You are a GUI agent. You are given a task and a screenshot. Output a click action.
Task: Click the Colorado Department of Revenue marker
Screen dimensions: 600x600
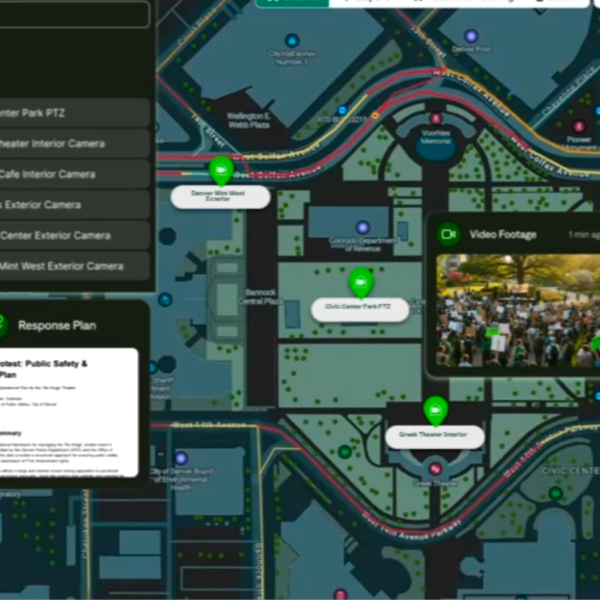point(363,227)
